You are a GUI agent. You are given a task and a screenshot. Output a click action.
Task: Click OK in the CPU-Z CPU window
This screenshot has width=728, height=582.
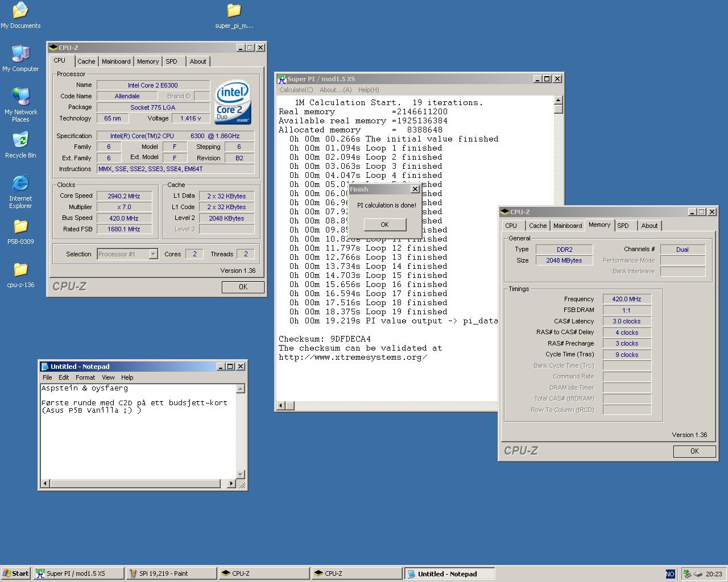[243, 287]
